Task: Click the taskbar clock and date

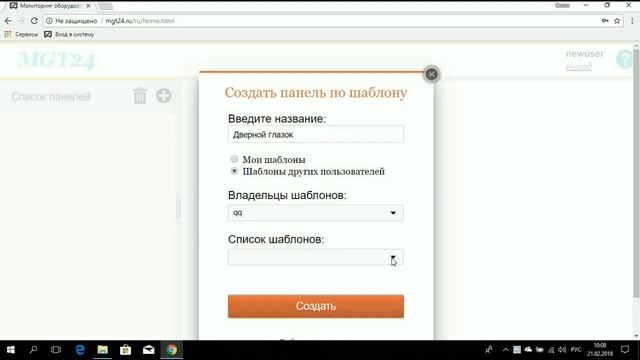Action: [x=600, y=350]
